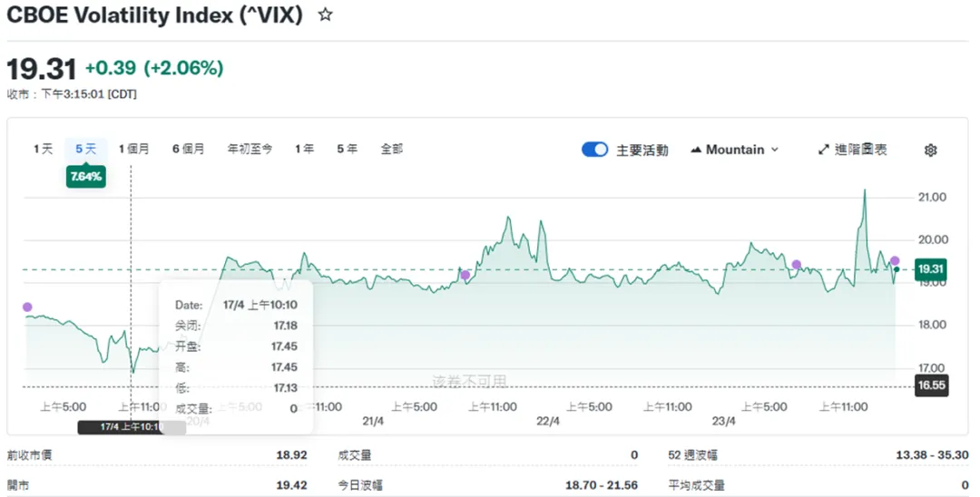
Task: Click the tooltip 关闭 value 17.18
Action: (x=285, y=326)
